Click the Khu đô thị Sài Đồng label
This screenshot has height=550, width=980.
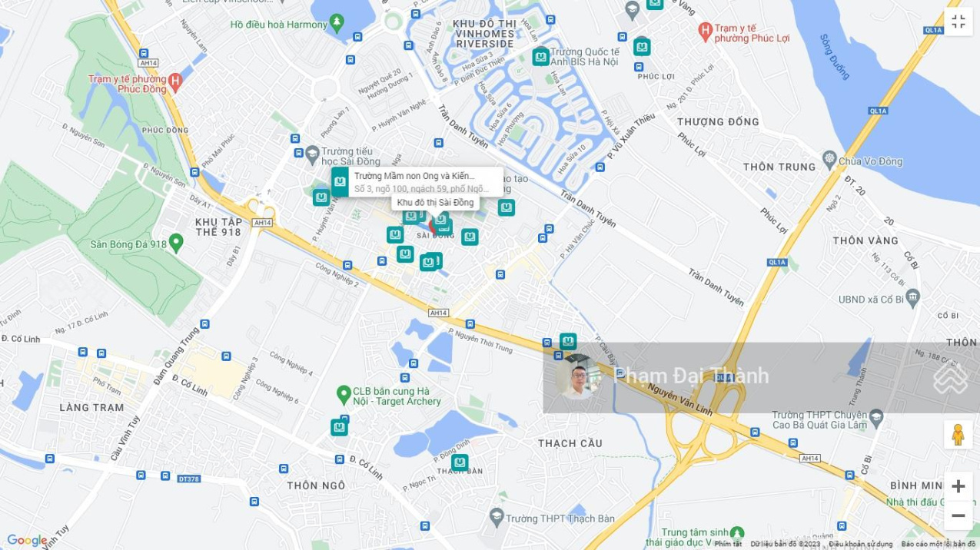pos(435,203)
